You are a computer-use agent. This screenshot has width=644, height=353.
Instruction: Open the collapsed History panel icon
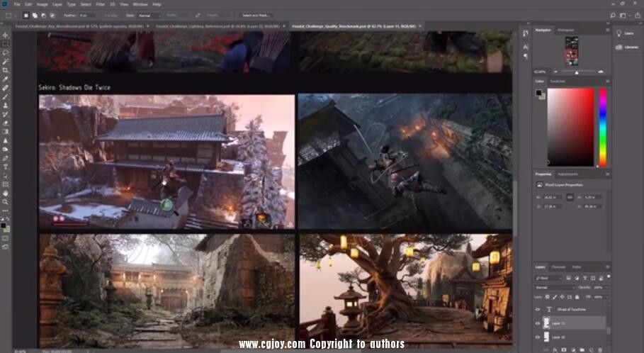(x=525, y=33)
